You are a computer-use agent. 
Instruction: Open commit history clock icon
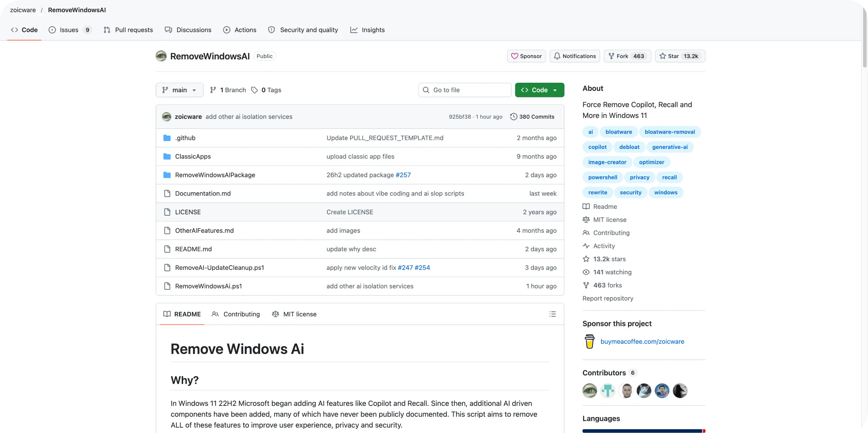[514, 117]
